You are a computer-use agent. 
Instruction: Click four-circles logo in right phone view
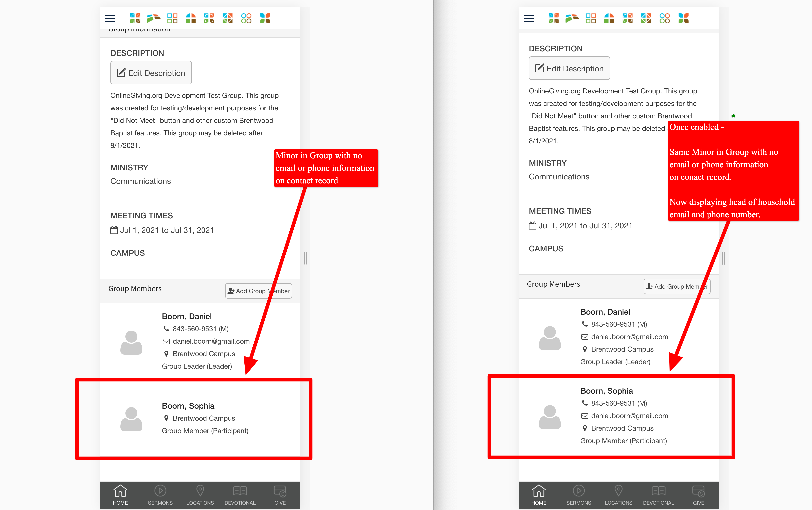(x=665, y=18)
